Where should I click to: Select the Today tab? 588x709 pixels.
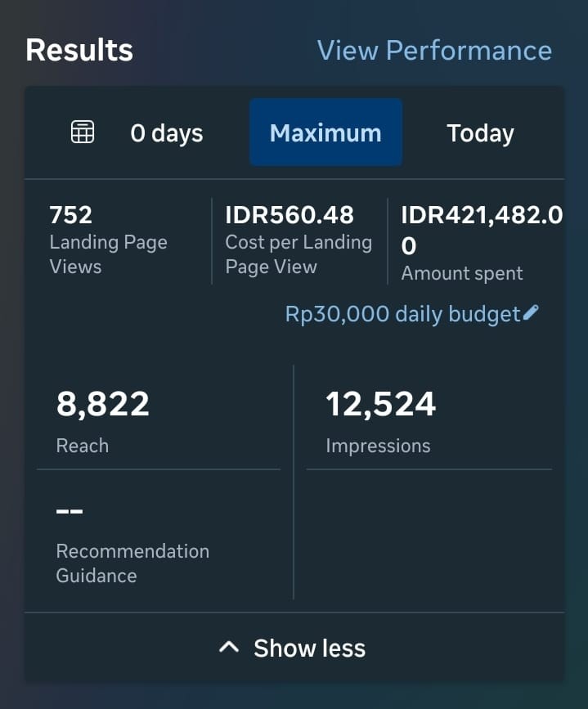480,133
